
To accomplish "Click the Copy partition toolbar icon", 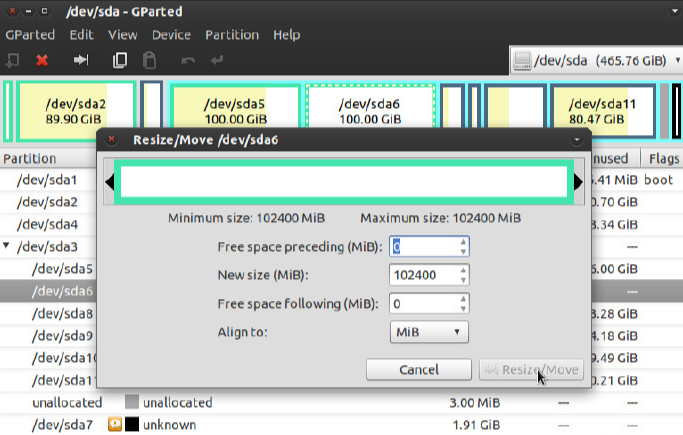I will (x=120, y=60).
